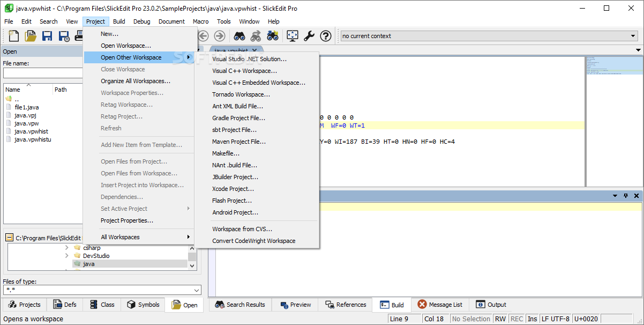The image size is (644, 325).
Task: Open the Preview tab
Action: 295,305
